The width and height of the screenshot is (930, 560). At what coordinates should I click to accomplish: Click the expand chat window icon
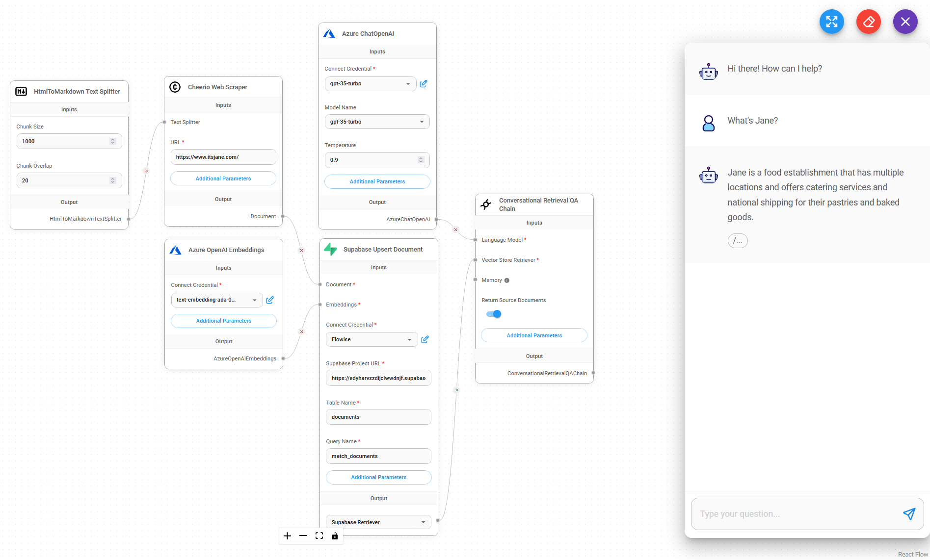pos(831,22)
